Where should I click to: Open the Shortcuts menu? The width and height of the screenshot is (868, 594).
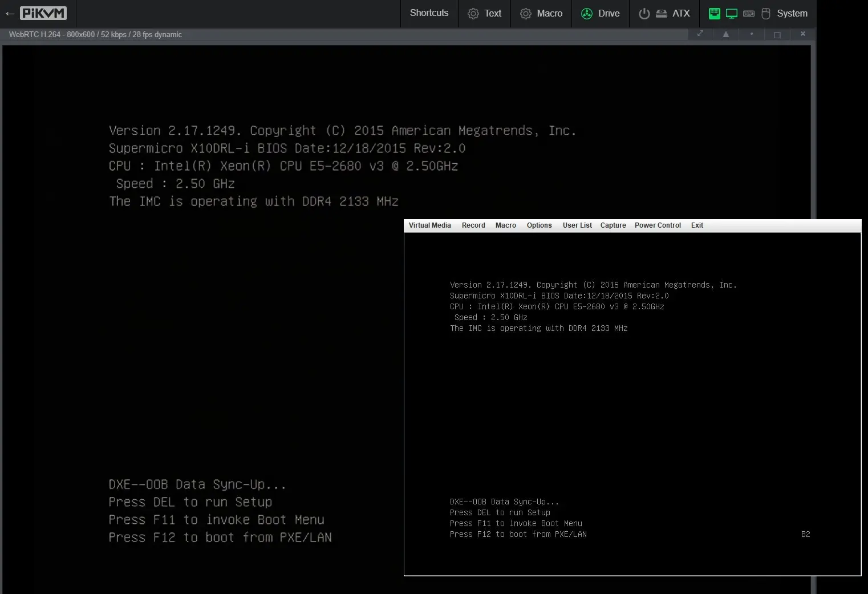(x=429, y=13)
